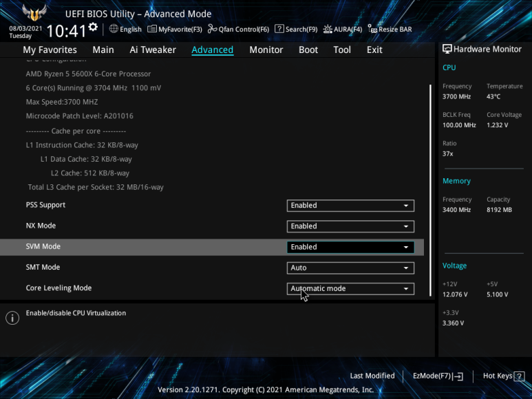Screen dimensions: 532x399
Task: Click the +5V reading 5.100 V
Action: (497, 294)
